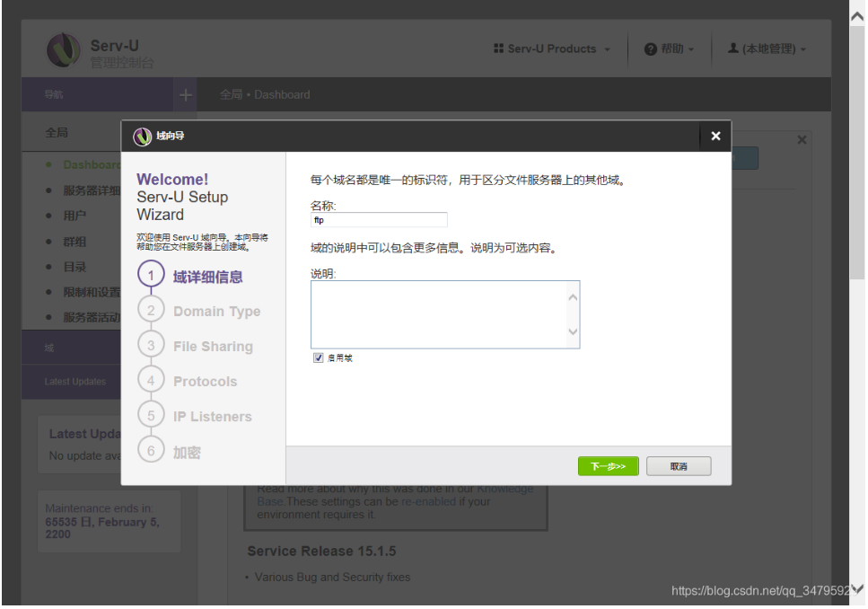Open the (本地管理) user menu
868x609 pixels.
[x=767, y=49]
